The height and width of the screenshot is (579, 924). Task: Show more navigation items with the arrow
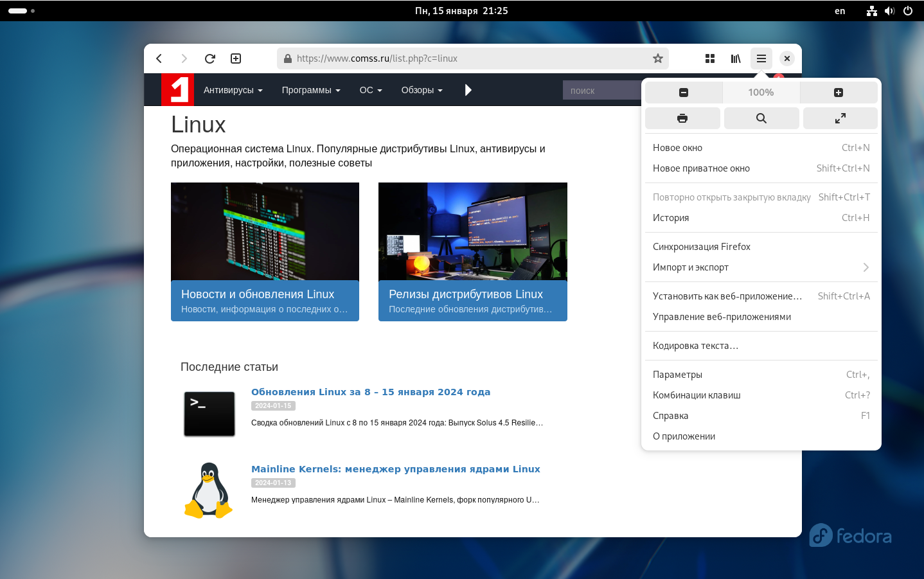pos(468,90)
